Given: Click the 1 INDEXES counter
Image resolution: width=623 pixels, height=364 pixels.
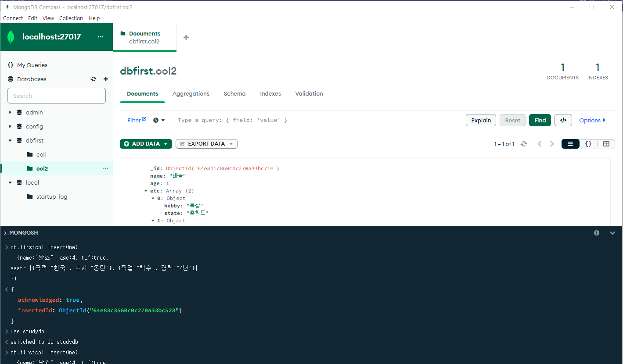Looking at the screenshot, I should pyautogui.click(x=598, y=71).
